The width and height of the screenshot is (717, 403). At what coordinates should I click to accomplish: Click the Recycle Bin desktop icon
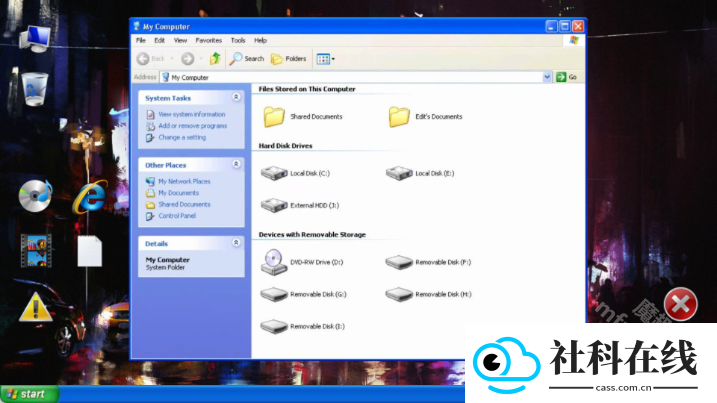point(34,89)
